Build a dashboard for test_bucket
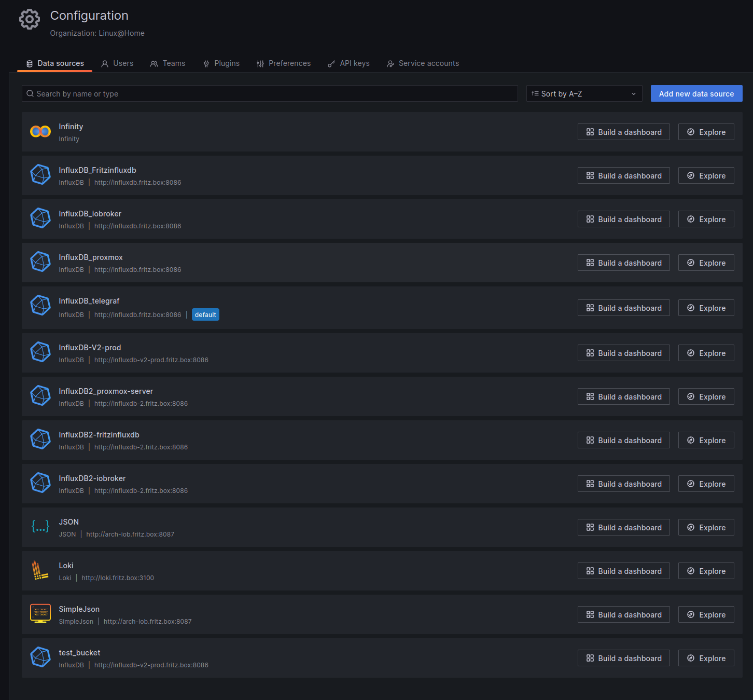The width and height of the screenshot is (753, 700). pyautogui.click(x=624, y=658)
